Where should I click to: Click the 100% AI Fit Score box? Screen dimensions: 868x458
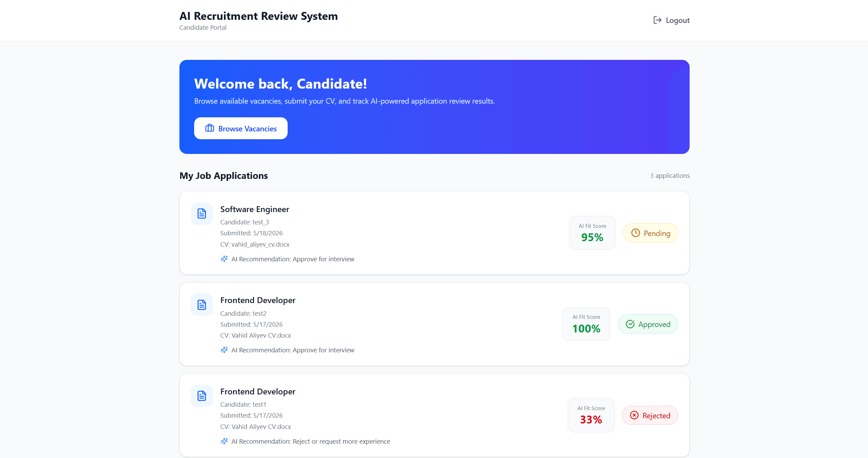(x=586, y=324)
